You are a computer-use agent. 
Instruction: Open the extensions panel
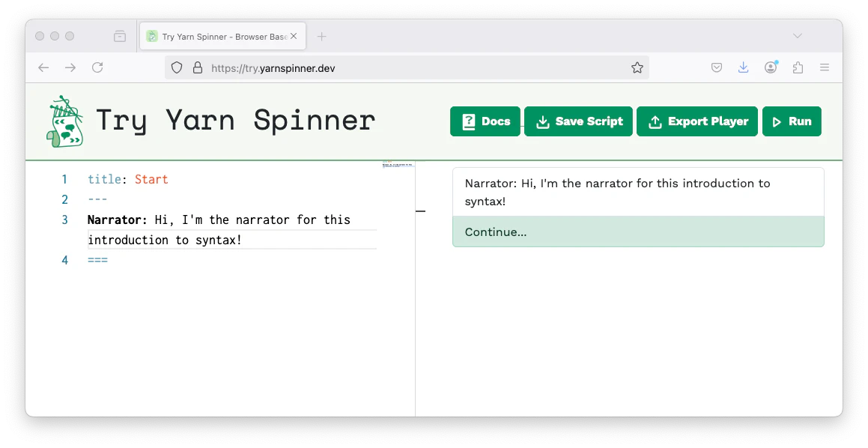click(x=798, y=67)
